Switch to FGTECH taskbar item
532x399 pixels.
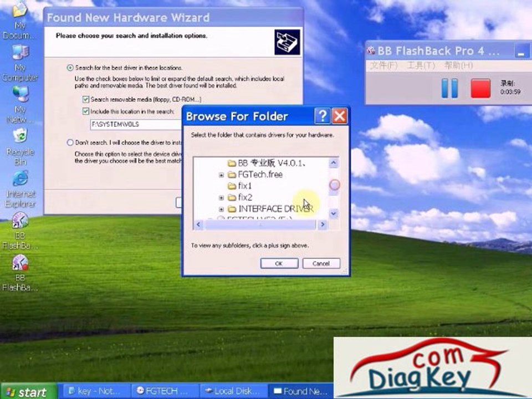tap(165, 391)
